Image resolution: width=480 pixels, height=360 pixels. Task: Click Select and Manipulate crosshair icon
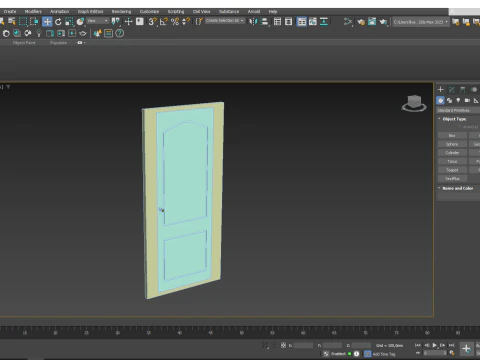point(128,22)
